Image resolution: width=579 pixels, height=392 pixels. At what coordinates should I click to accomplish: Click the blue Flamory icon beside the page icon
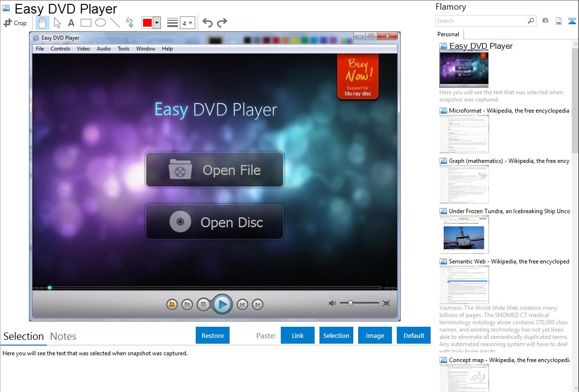[x=572, y=21]
